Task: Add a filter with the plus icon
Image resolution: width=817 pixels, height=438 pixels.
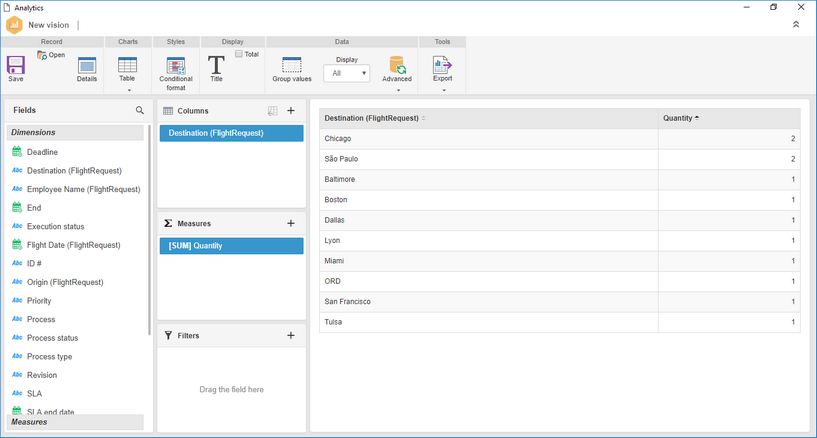Action: (x=291, y=335)
